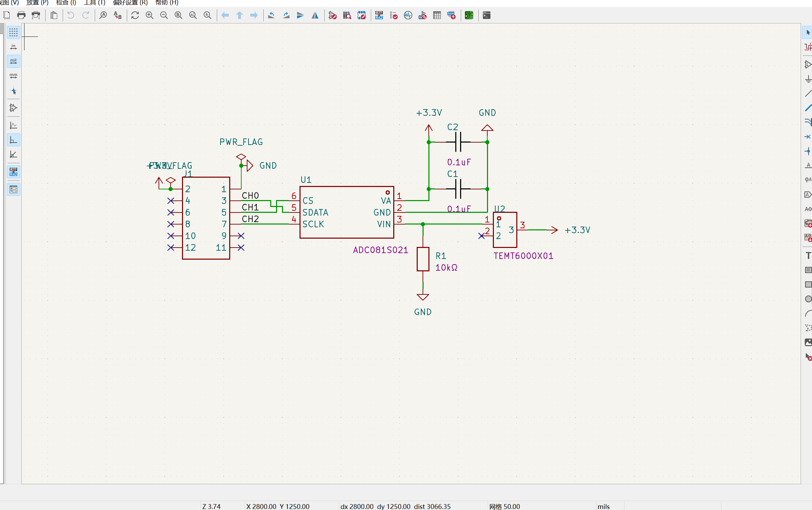Screen dimensions: 812x510
Task: Click the Paste clipboard icon
Action: 54,15
